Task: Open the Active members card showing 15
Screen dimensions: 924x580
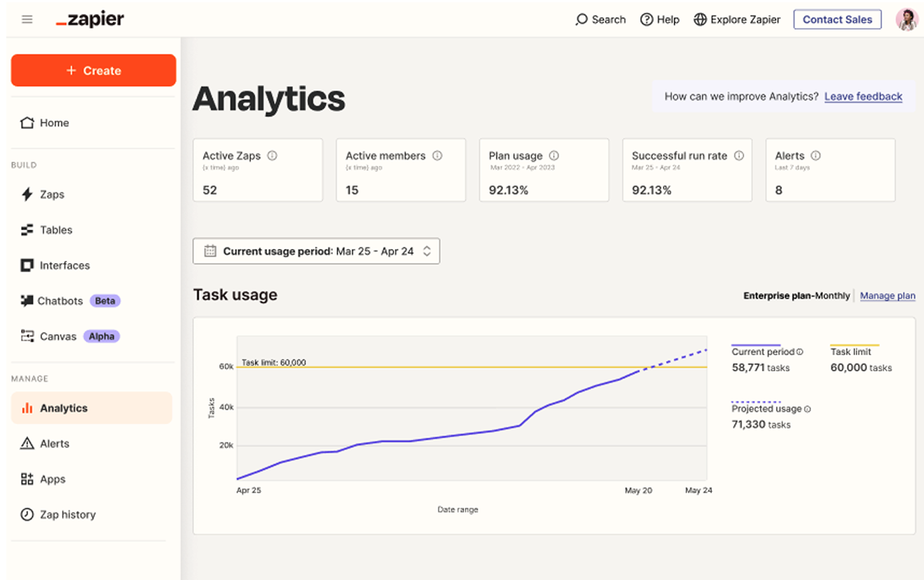Action: coord(401,170)
